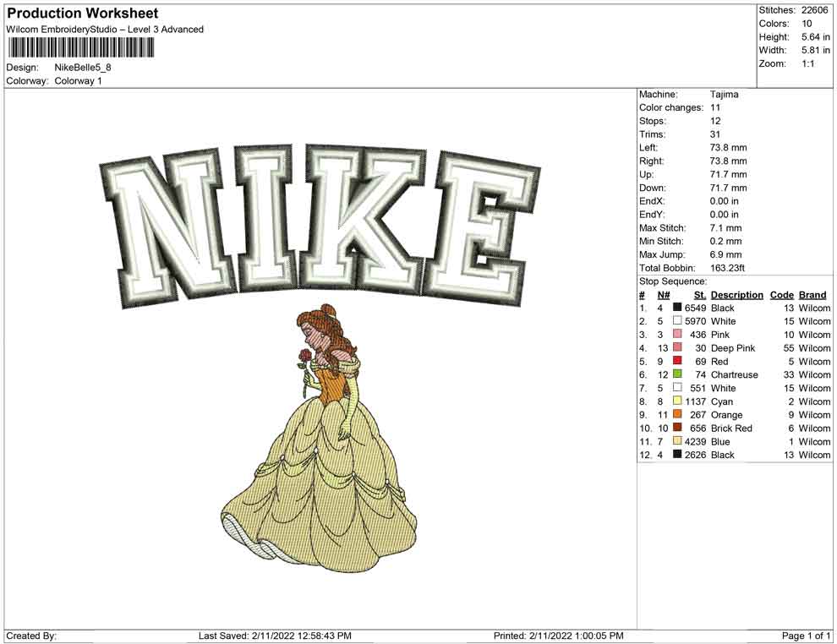This screenshot has height=644, width=837.
Task: Click the thread code 55
Action: [x=789, y=348]
